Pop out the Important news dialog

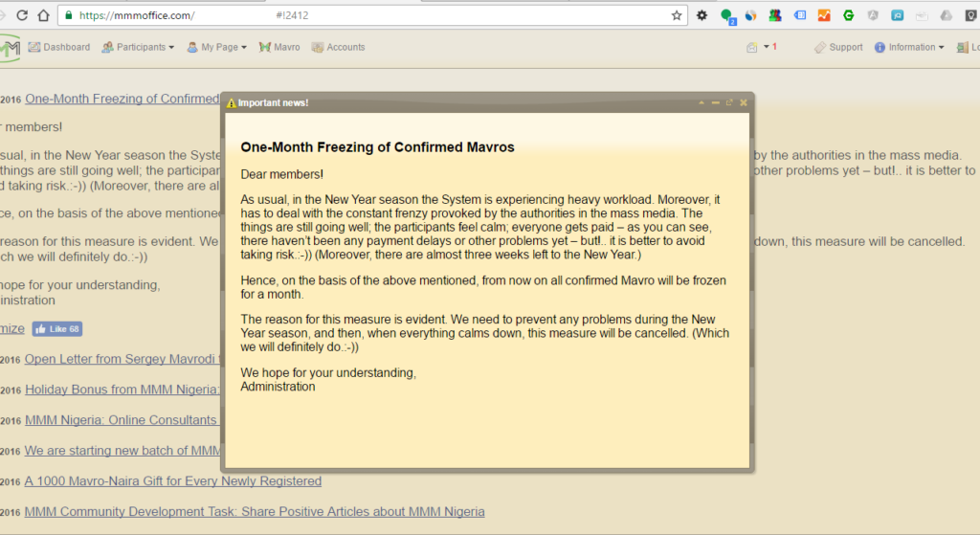[728, 102]
